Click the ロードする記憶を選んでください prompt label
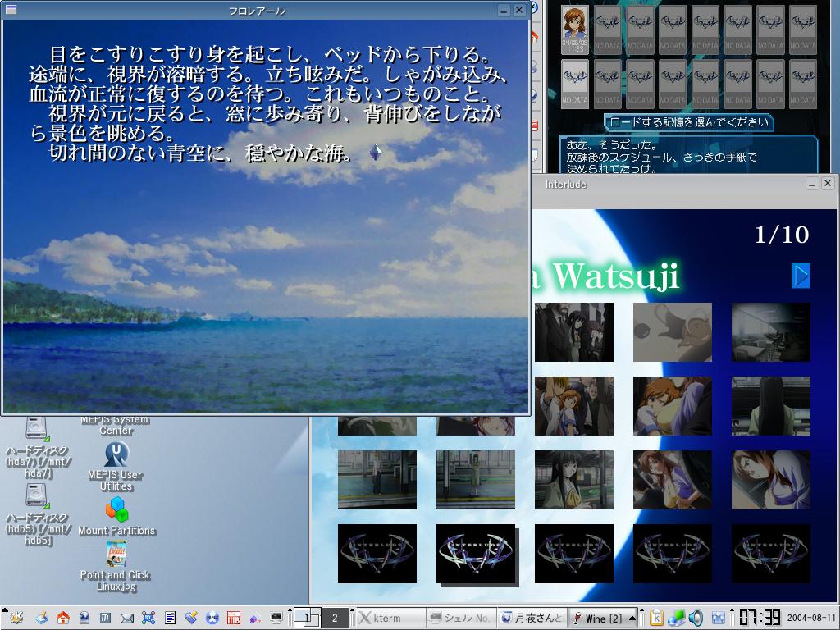Screen dimensions: 840x630 pos(689,122)
